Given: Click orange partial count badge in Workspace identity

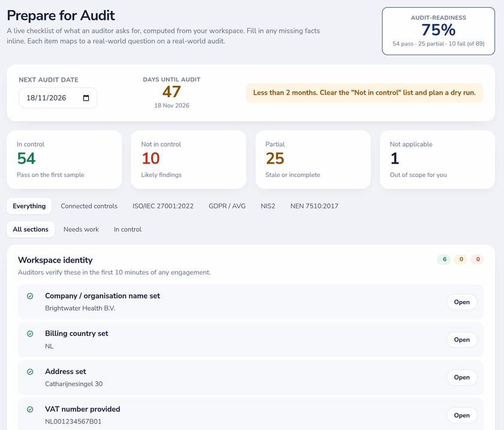Looking at the screenshot, I should click(x=461, y=259).
